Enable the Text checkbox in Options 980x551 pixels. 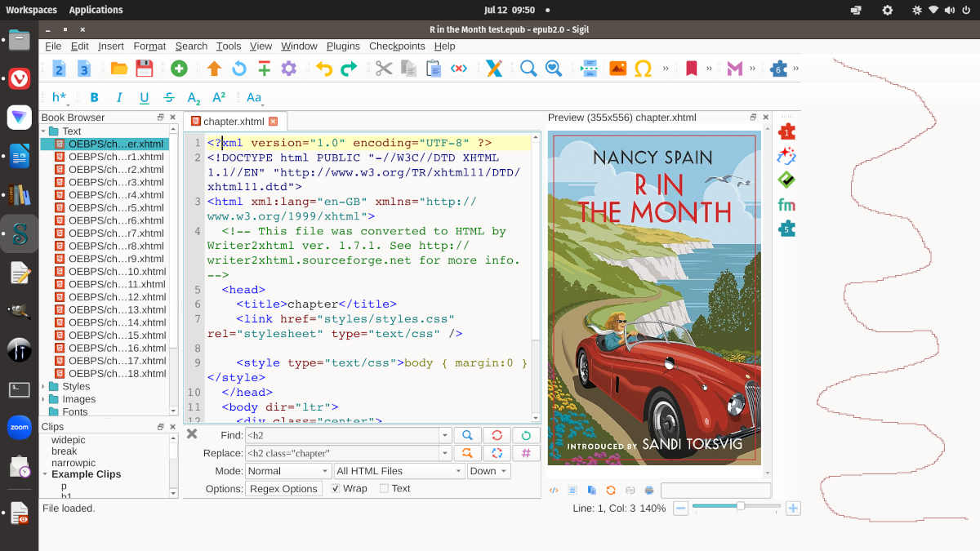(x=384, y=489)
